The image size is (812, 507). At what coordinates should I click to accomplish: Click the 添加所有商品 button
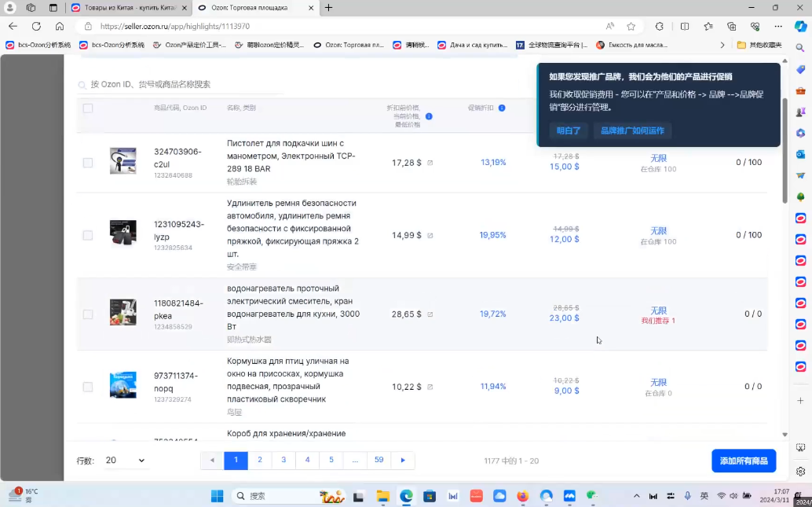(743, 461)
